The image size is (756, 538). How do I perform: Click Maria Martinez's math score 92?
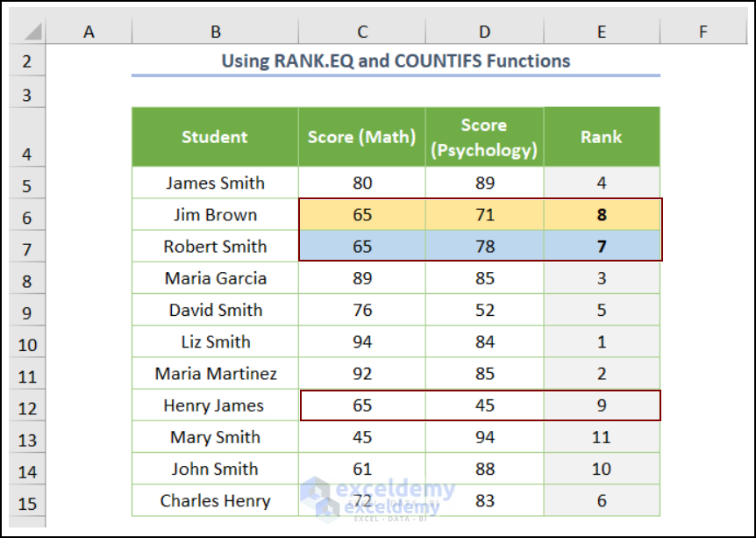[362, 374]
